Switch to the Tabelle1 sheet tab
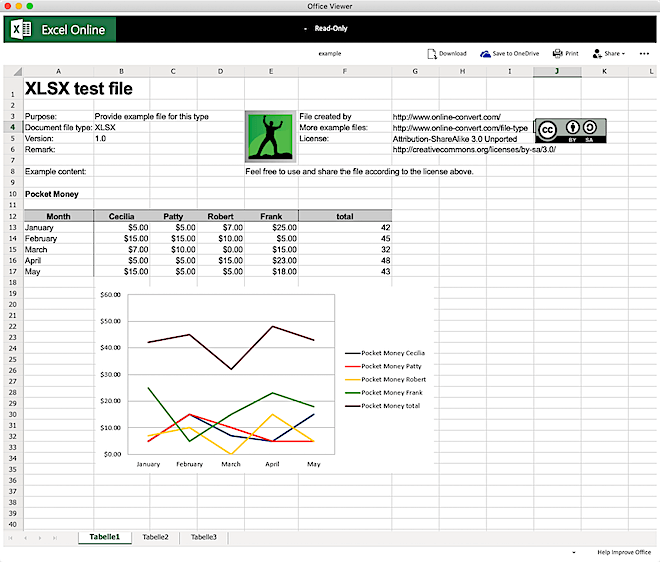The image size is (660, 562). coord(105,537)
